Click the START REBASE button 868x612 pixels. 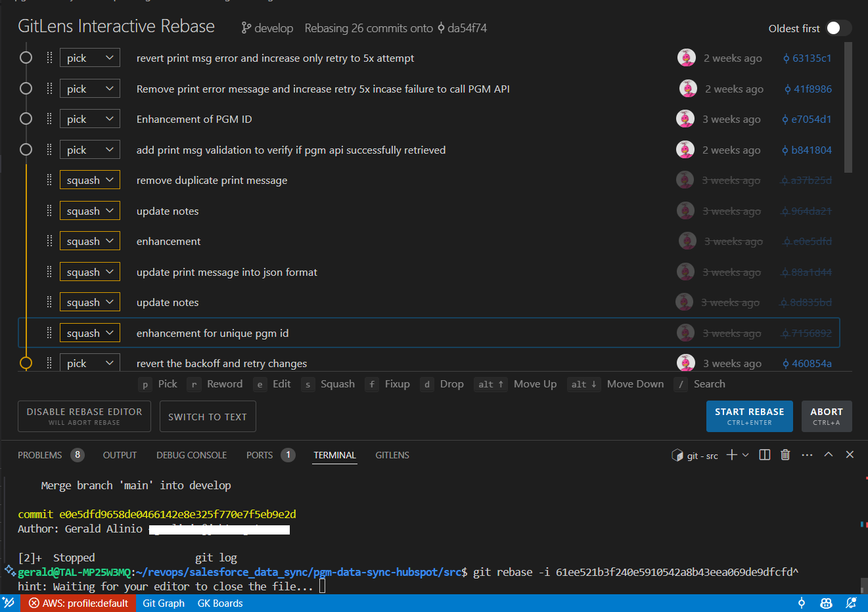749,416
